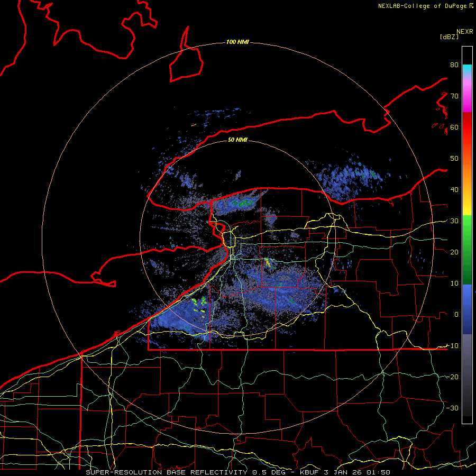
Task: Click the 60 dBZ scale value
Action: (454, 127)
